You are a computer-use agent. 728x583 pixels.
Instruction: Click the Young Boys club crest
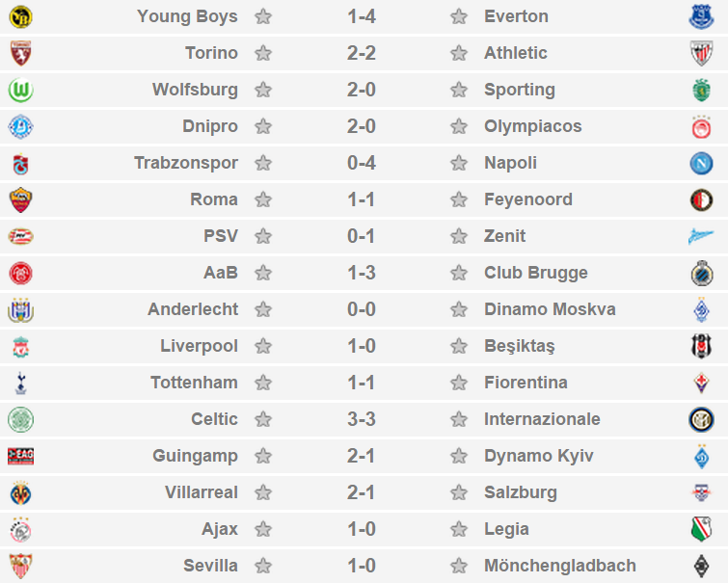tap(21, 16)
